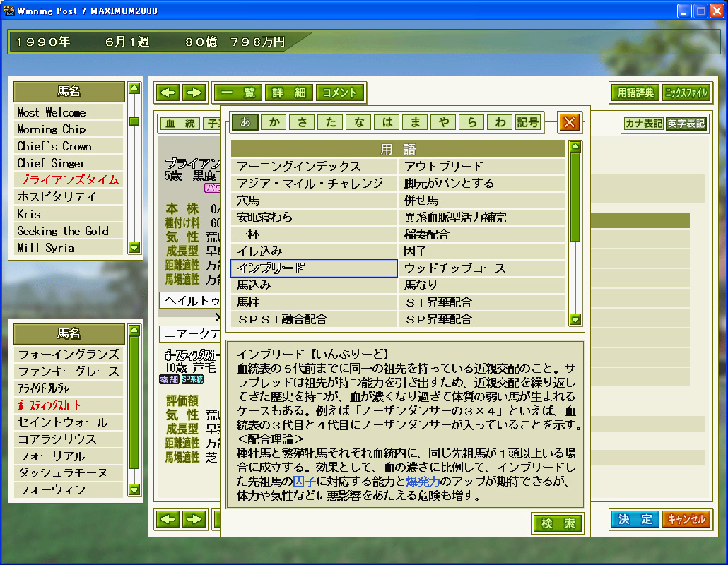
Task: Select Seeking the Gold in horse list
Action: (x=63, y=231)
